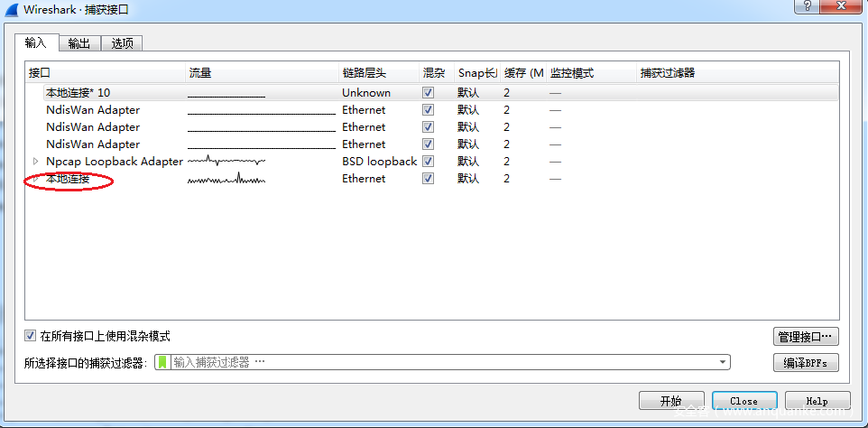The image size is (868, 428).
Task: Click the 混杂 column header
Action: click(x=437, y=72)
